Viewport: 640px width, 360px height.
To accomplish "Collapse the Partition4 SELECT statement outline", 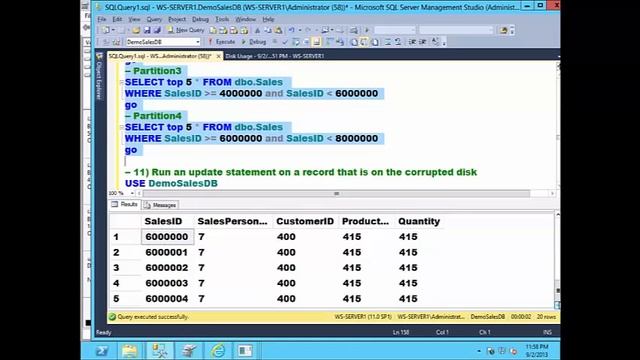I will pos(121,127).
